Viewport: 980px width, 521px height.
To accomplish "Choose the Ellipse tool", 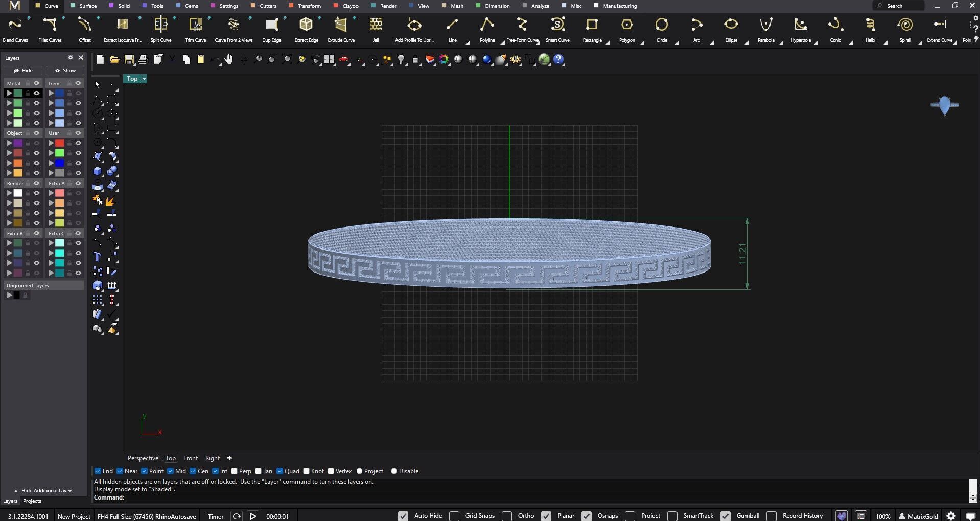I will [x=731, y=30].
